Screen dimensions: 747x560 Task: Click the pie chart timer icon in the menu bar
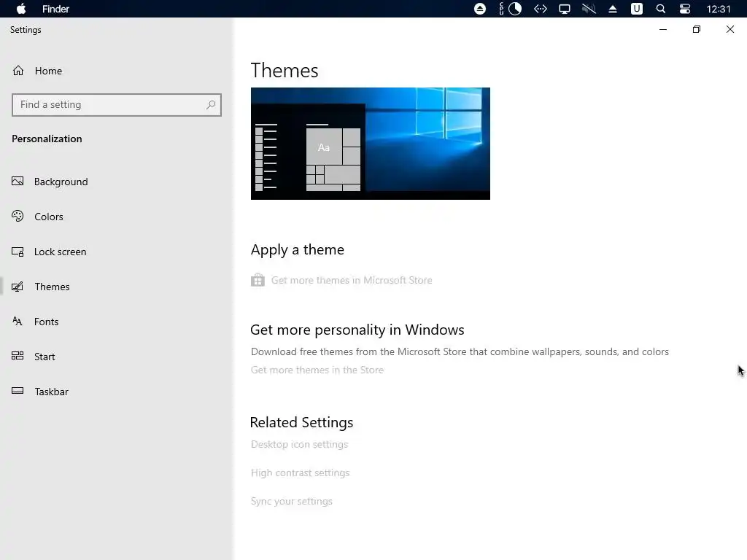pyautogui.click(x=515, y=9)
